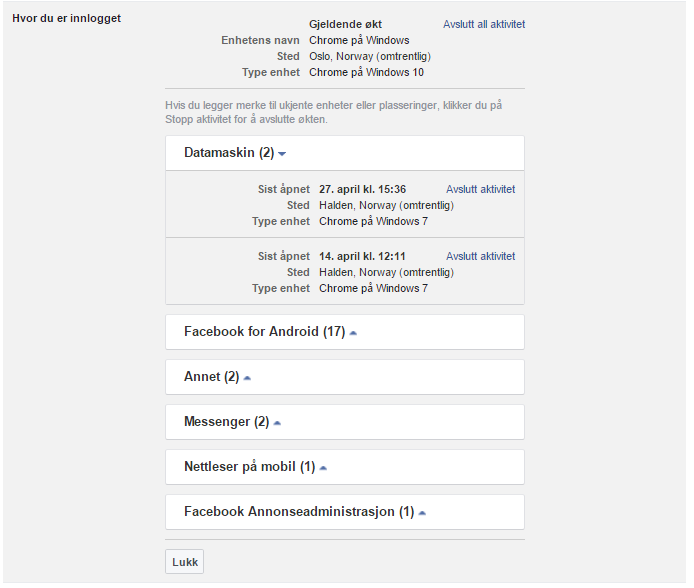Open the Datamaskin (2) header
This screenshot has width=694, height=588.
tap(345, 153)
